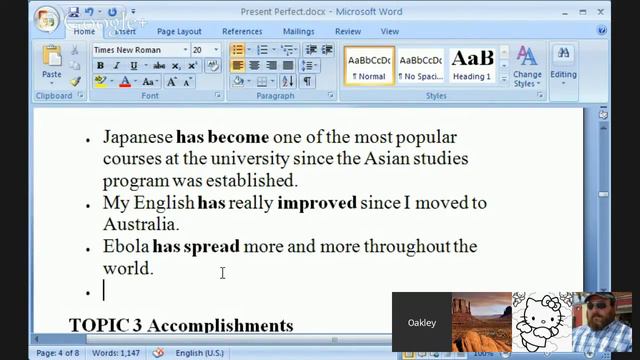Select Oakley participant tile
Screen dimensions: 640x360
(422, 322)
